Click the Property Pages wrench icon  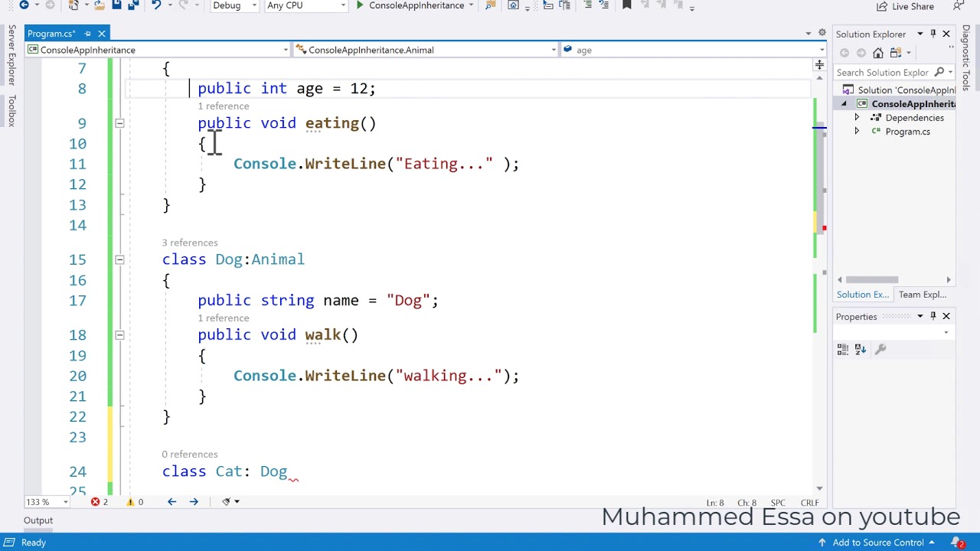[880, 349]
